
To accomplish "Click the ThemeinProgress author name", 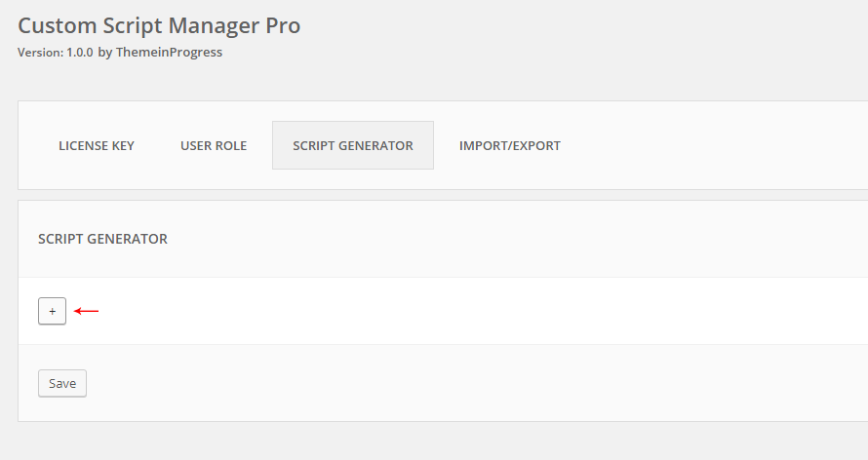I will [x=169, y=53].
